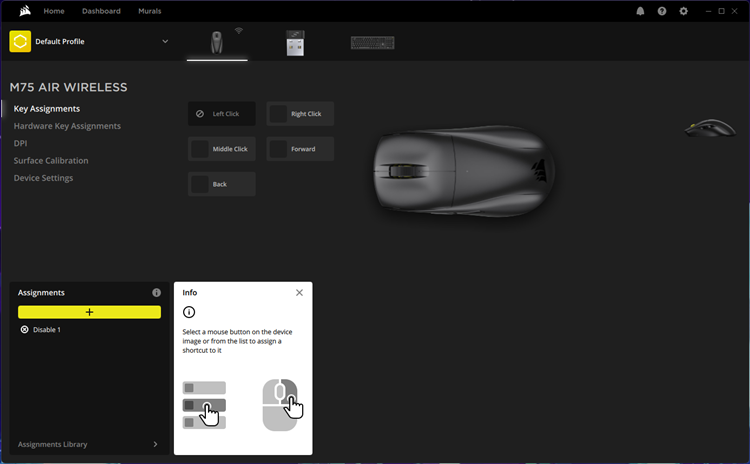The image size is (750, 464).
Task: Click the Info panel heading
Action: coord(190,293)
